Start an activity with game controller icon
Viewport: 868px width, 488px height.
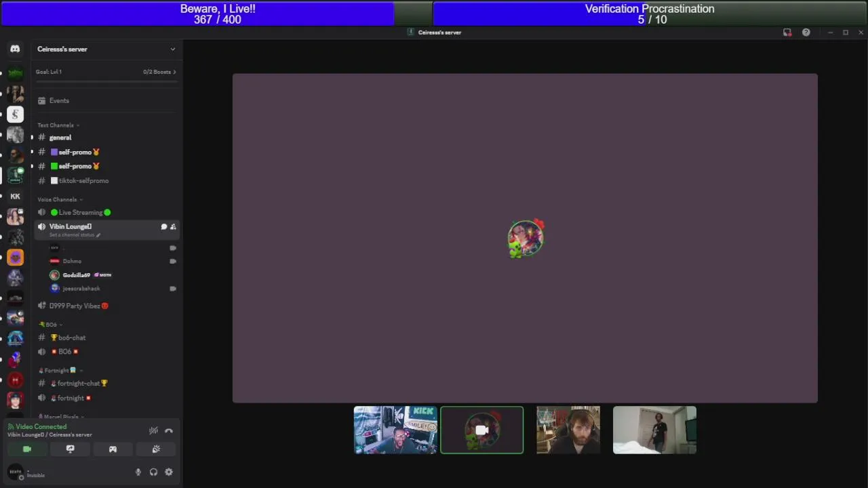coord(113,449)
